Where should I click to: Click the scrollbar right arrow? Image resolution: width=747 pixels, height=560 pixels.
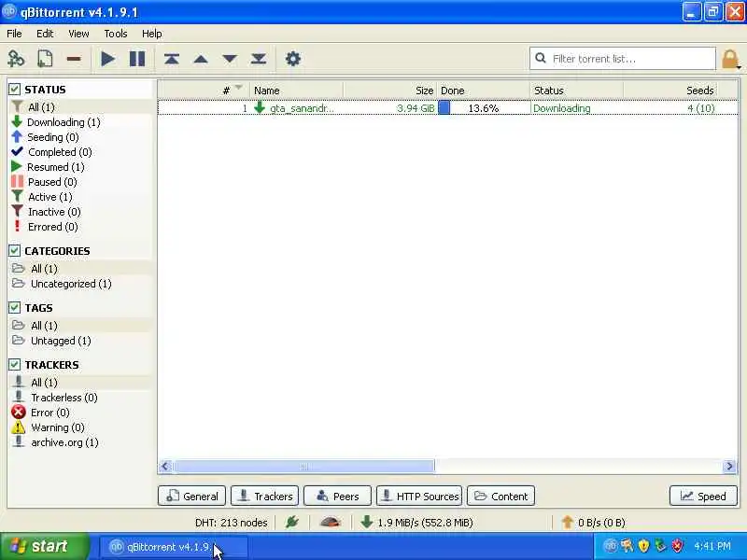pos(729,466)
